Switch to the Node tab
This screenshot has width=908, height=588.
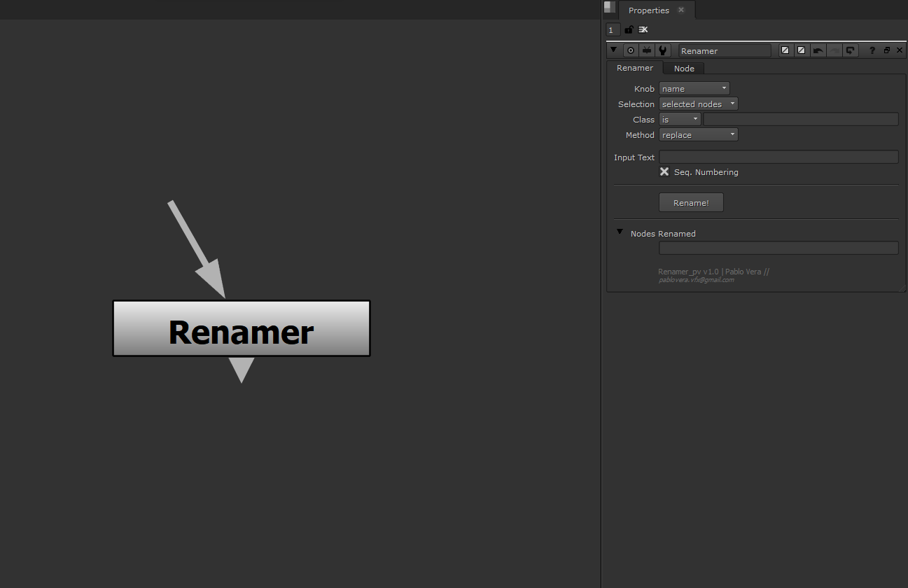coord(683,68)
